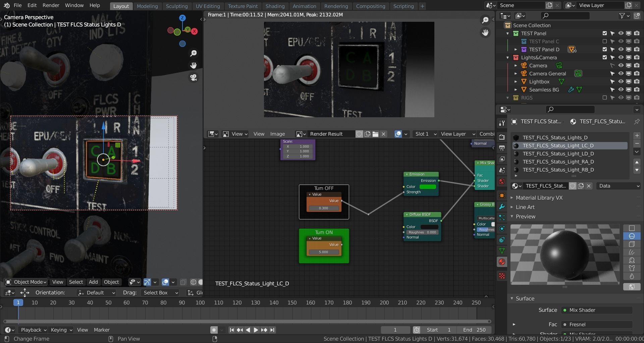Add a new material slot with plus
The height and width of the screenshot is (343, 644).
[637, 136]
